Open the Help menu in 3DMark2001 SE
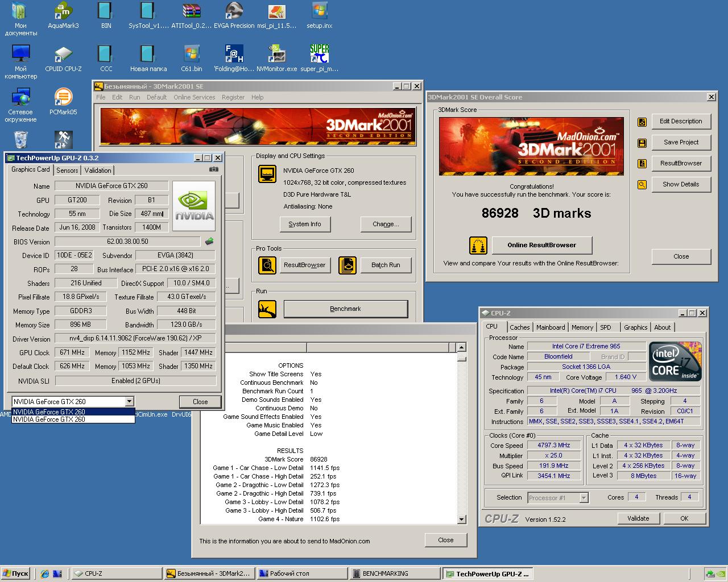 point(257,97)
